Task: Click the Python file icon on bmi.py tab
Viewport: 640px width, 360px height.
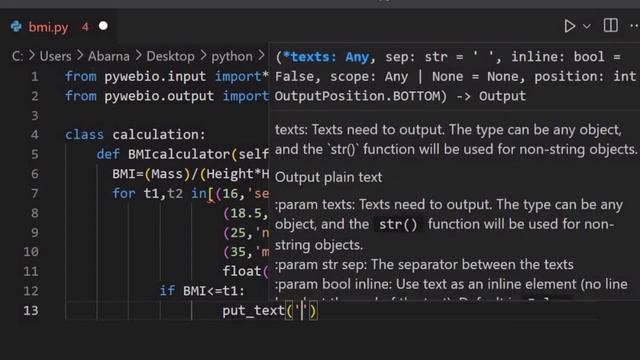Action: point(16,27)
